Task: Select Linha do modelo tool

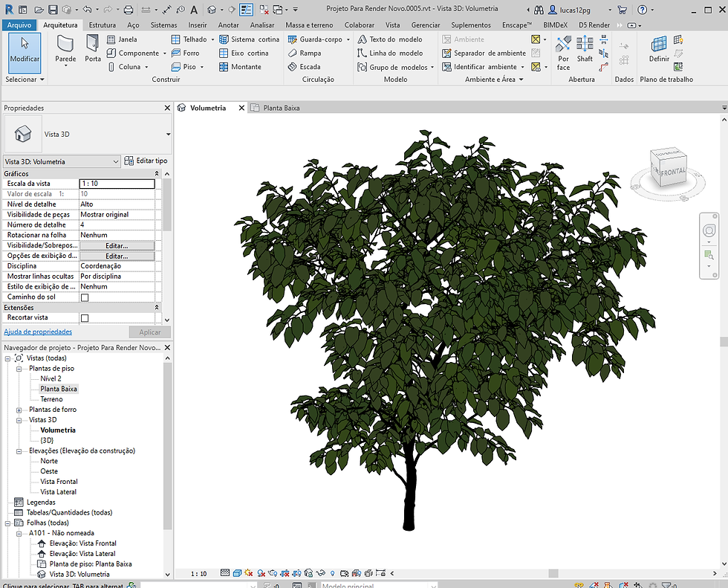Action: point(390,53)
